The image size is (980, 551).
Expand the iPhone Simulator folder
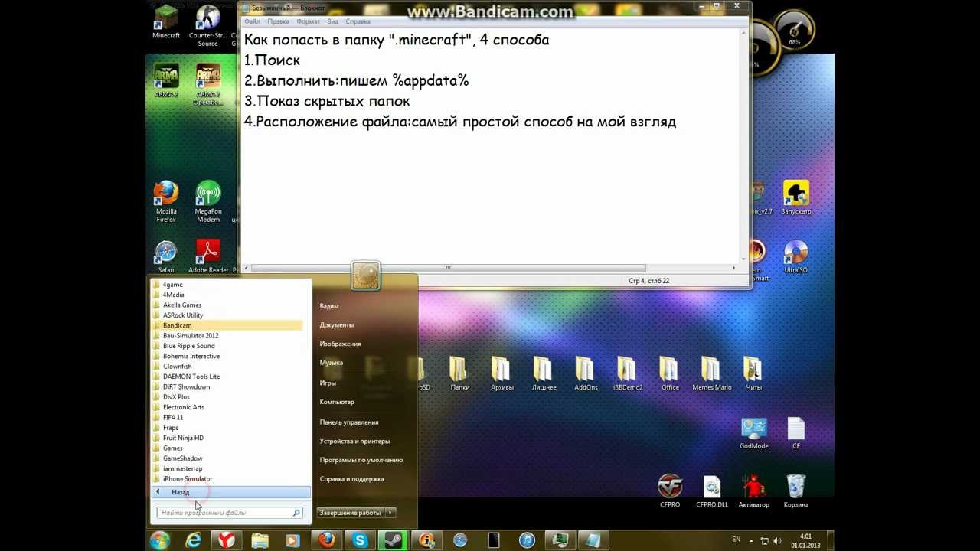coord(227,479)
